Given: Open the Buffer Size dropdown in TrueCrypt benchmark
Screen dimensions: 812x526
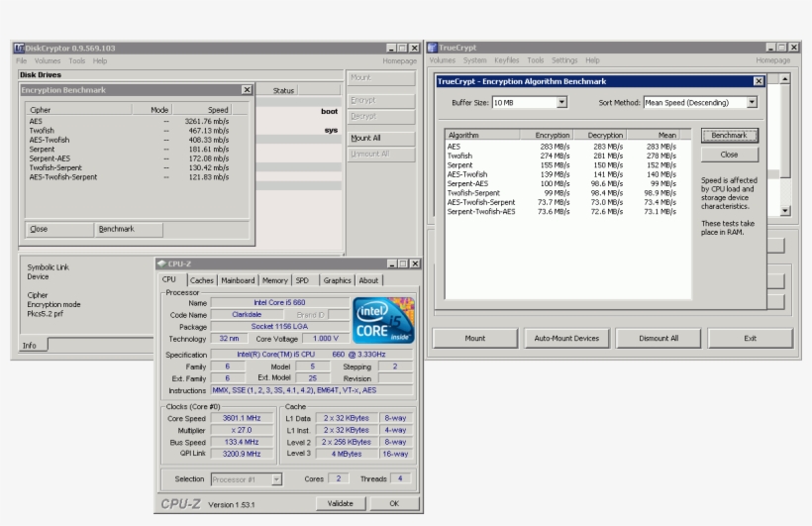Looking at the screenshot, I should click(561, 103).
